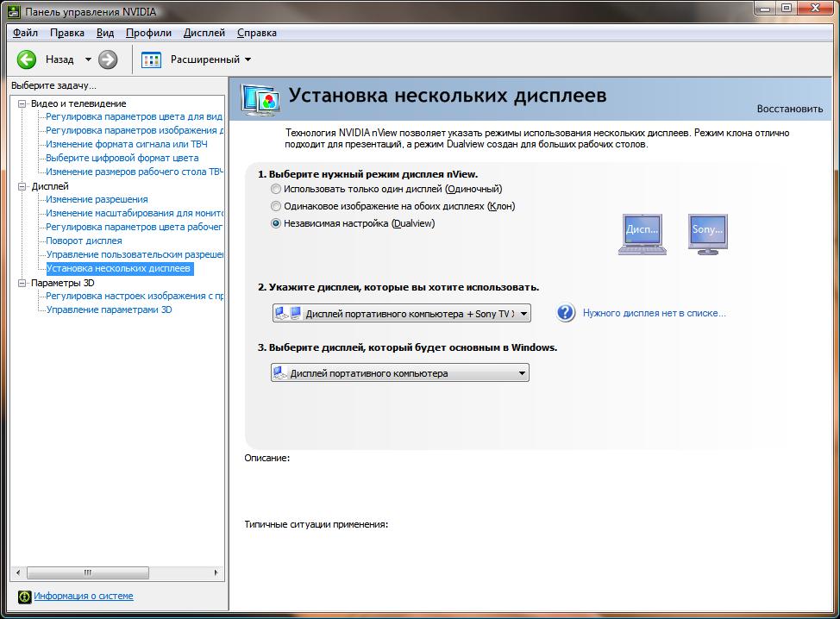Click the 'Видео и телевидение' category label
Viewport: 840px width, 619px height.
click(x=78, y=103)
